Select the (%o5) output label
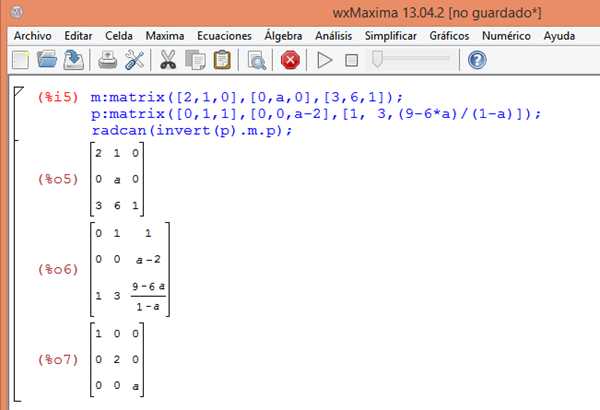The image size is (600, 410). pos(58,179)
